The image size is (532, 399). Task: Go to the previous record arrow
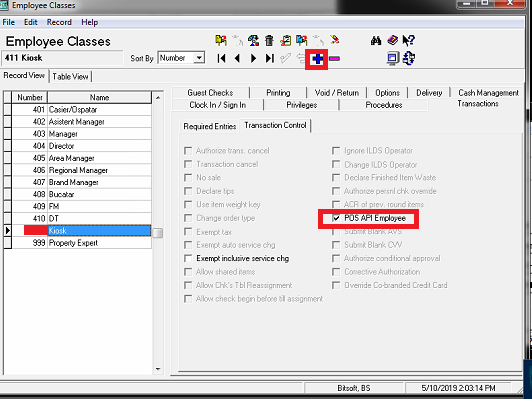point(238,58)
